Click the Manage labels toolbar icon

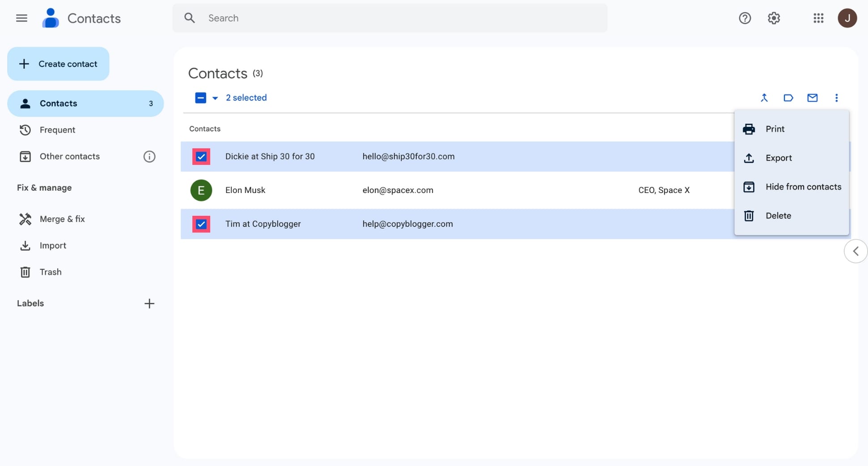pos(788,98)
